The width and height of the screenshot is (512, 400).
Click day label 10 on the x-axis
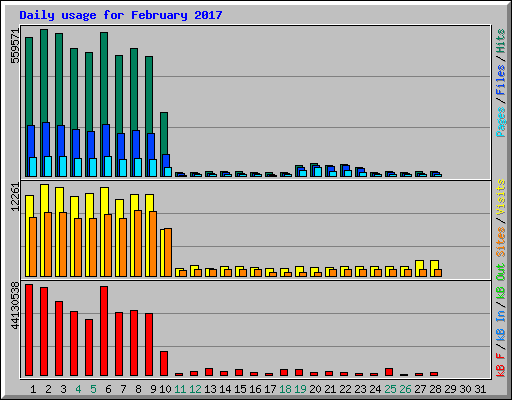165,389
